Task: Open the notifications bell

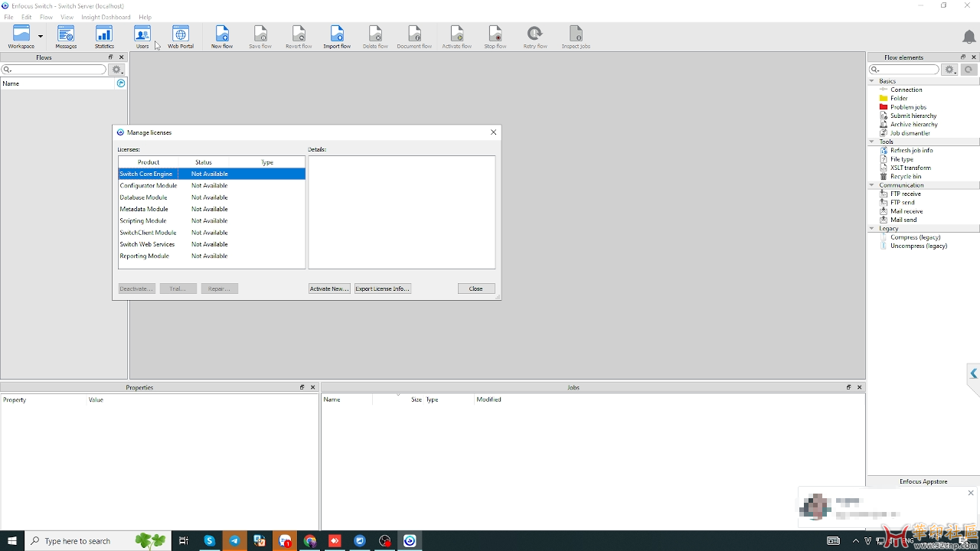Action: [x=969, y=37]
